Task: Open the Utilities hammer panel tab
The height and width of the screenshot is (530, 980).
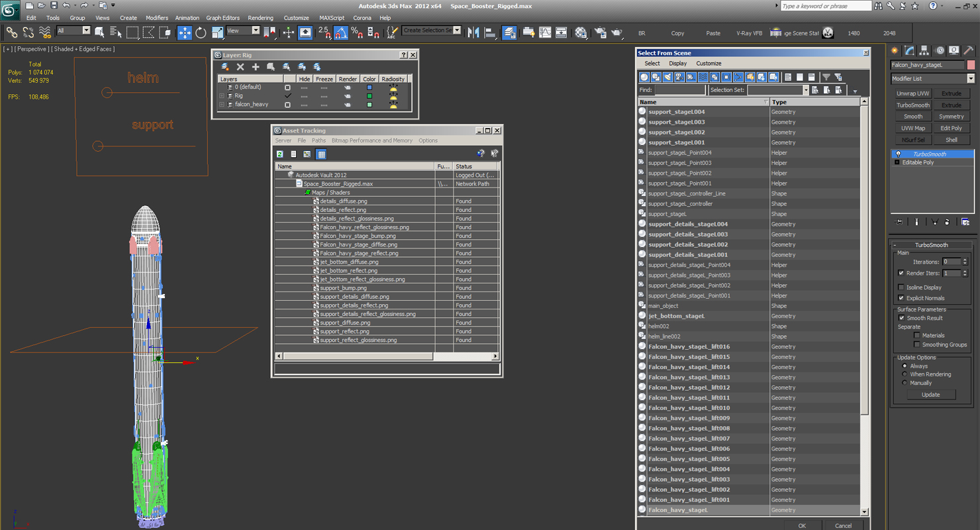Action: (968, 50)
